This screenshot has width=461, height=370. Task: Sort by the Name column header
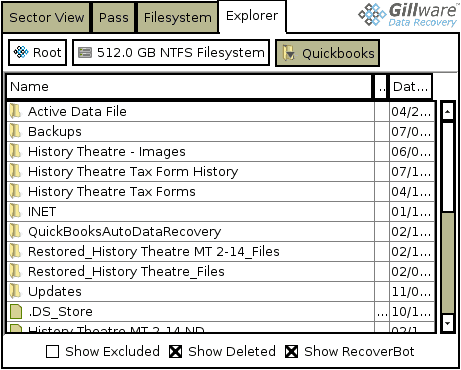189,87
